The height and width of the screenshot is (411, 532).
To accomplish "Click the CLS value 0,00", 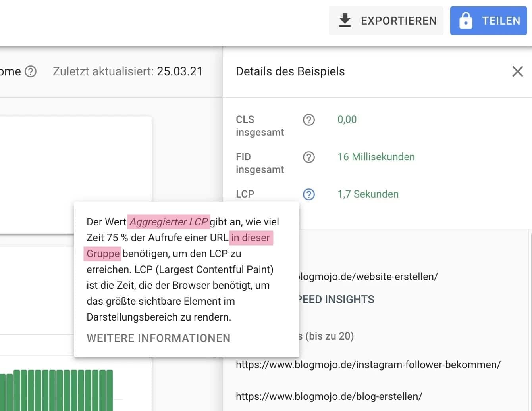I will pyautogui.click(x=347, y=119).
